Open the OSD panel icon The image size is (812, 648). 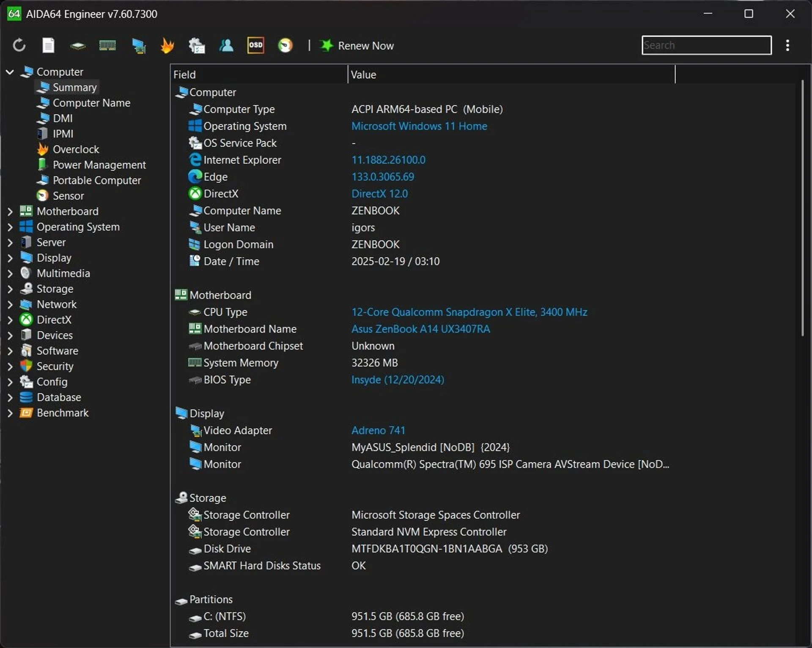click(x=255, y=45)
